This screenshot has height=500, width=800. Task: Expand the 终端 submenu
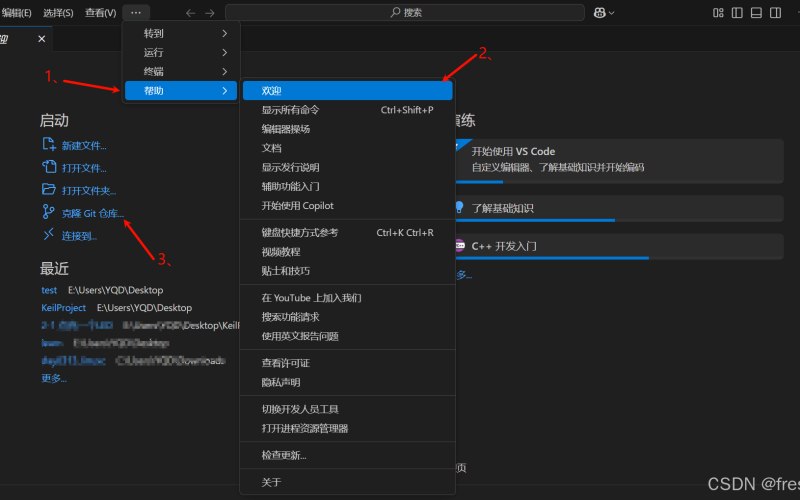tap(181, 71)
